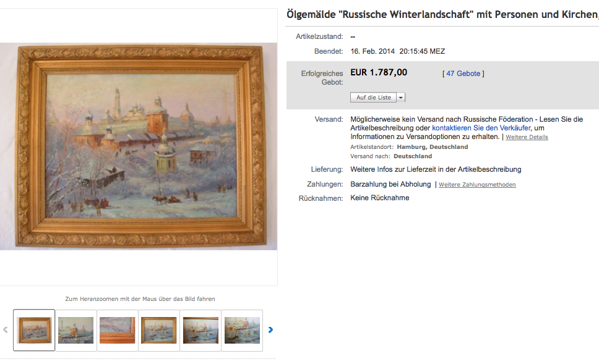Image resolution: width=599 pixels, height=364 pixels.
Task: Click the Keine Rücknahme returns text
Action: 380,198
